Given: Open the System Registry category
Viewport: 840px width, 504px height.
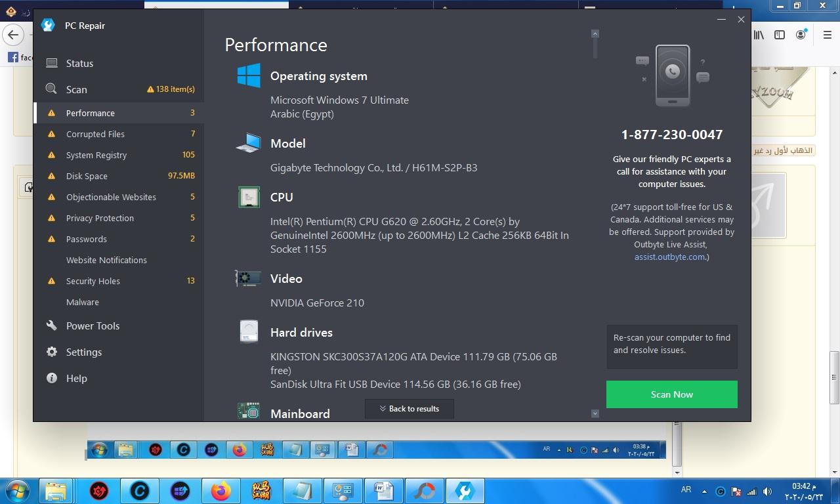Looking at the screenshot, I should [x=119, y=155].
